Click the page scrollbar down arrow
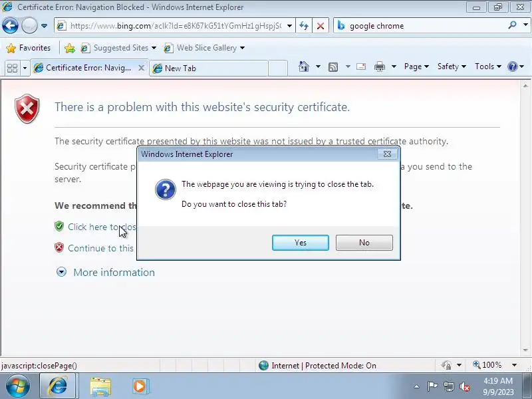Screen dimensions: 532x399 click(525, 350)
